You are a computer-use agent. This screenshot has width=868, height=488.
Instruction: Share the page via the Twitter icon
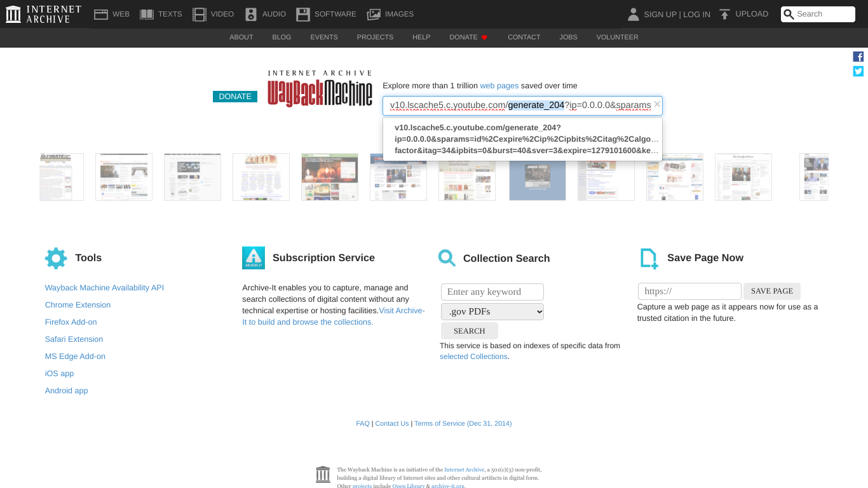point(858,71)
